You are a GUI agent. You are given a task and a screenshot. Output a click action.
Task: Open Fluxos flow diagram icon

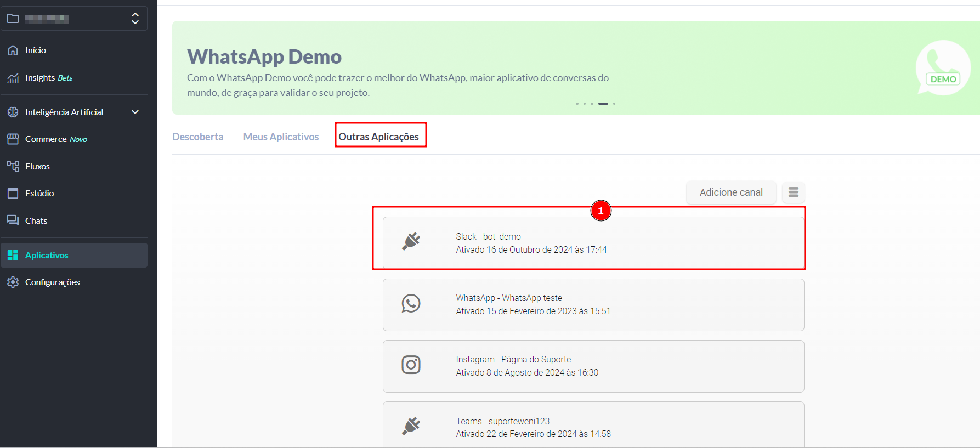(x=13, y=166)
